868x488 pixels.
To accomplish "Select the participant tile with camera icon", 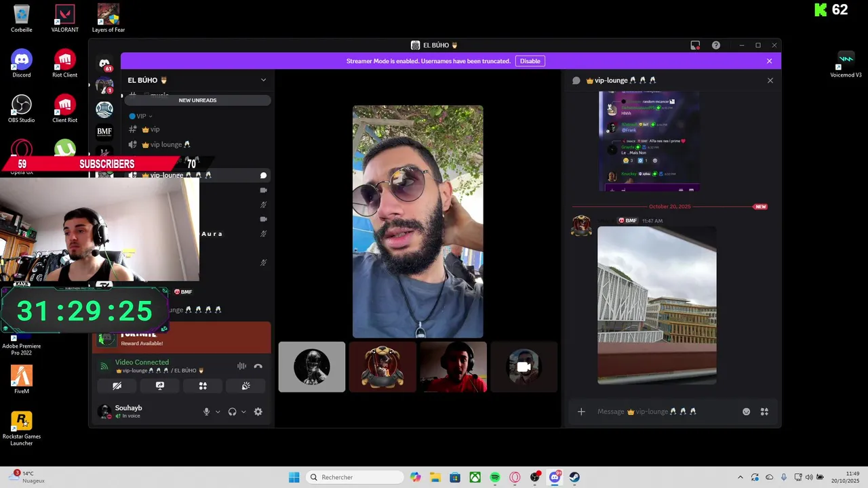I will pos(524,367).
